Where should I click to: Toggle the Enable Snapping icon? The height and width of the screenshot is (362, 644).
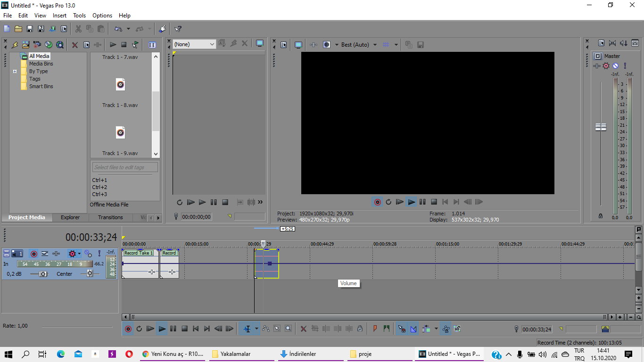click(402, 329)
